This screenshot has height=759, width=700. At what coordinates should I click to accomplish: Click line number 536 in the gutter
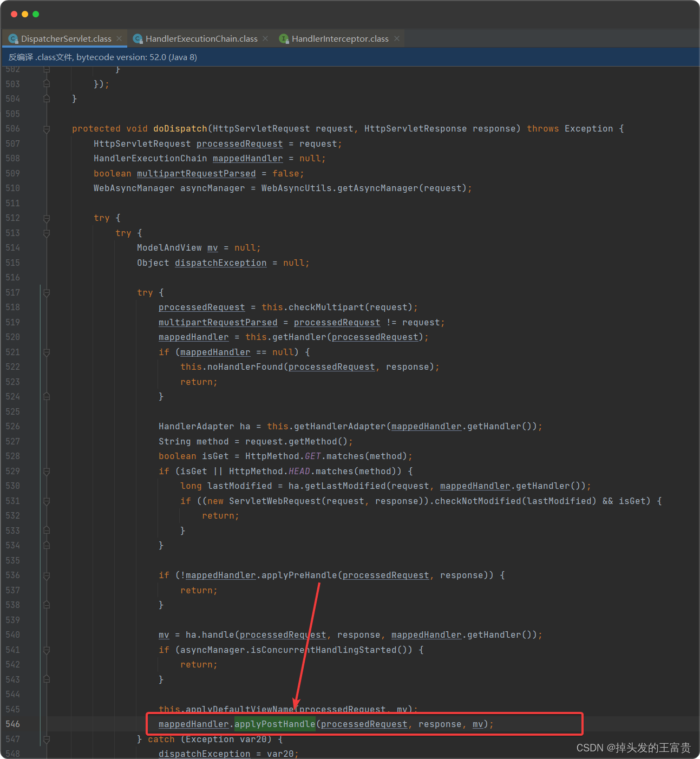12,575
